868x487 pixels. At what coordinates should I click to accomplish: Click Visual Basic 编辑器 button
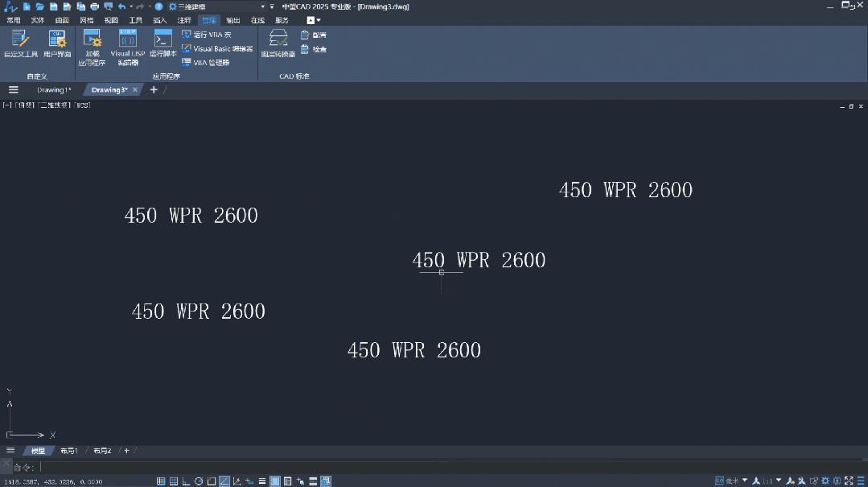click(x=217, y=49)
